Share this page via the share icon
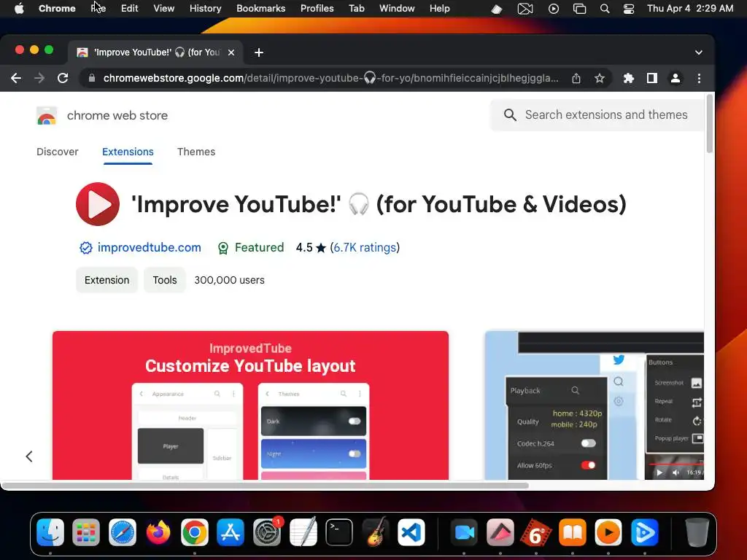Screen dimensions: 747x560 coord(576,78)
